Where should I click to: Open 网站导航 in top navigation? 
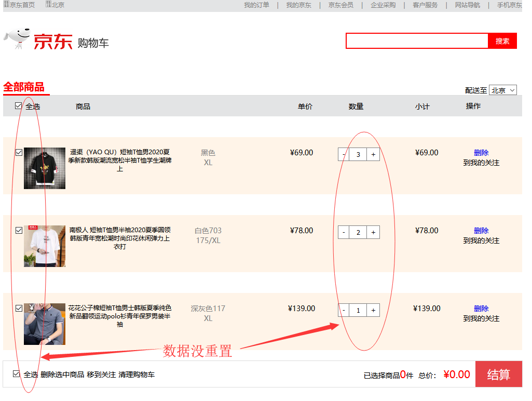468,5
